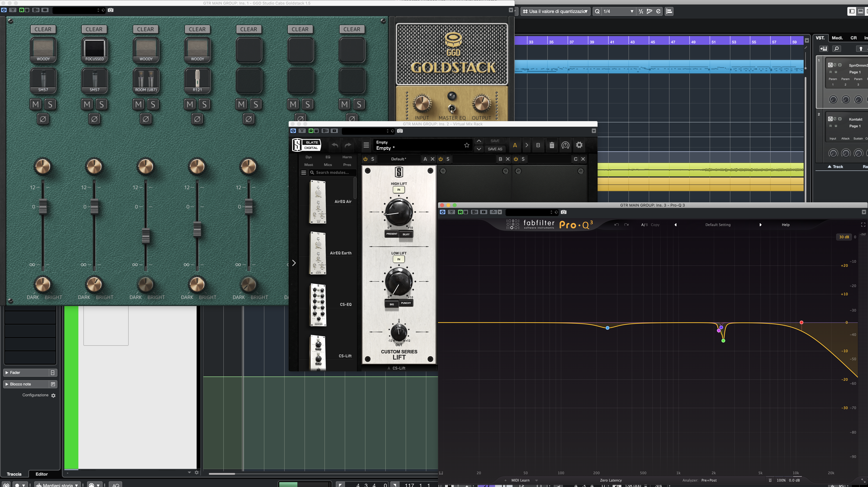Open Virtual Mix Rack preset menu icon
This screenshot has height=487, width=868.
point(366,145)
